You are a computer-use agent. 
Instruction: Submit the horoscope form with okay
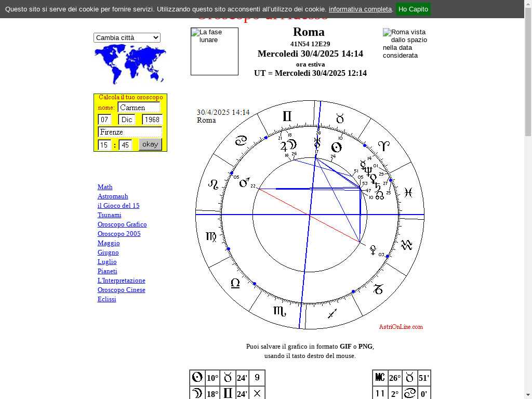coord(150,144)
